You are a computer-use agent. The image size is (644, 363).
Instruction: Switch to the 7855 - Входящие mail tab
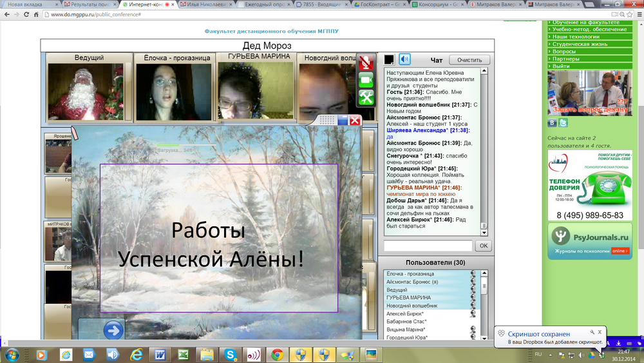[321, 5]
